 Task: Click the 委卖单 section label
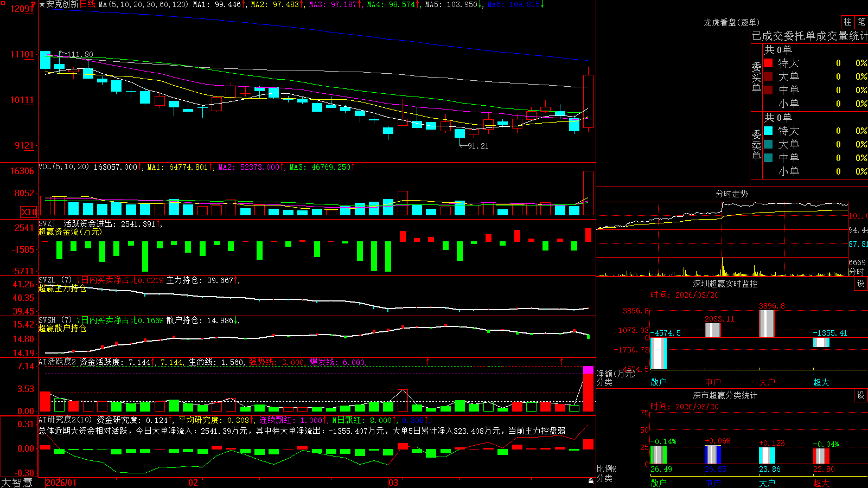(x=756, y=145)
